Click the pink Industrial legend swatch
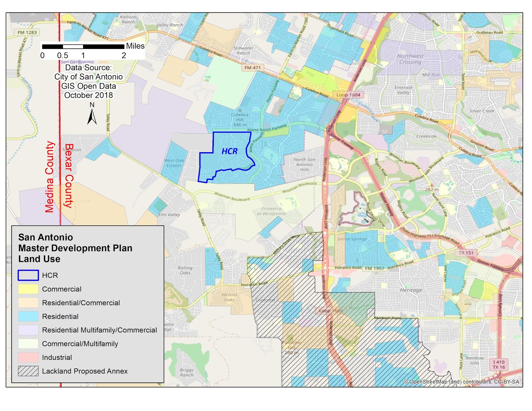The height and width of the screenshot is (411, 532). (x=28, y=357)
